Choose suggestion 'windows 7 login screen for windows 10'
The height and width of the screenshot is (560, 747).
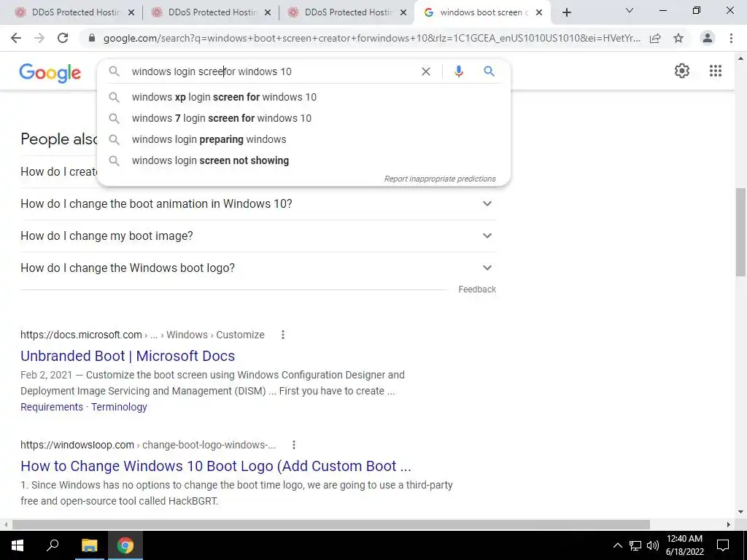coord(303,118)
